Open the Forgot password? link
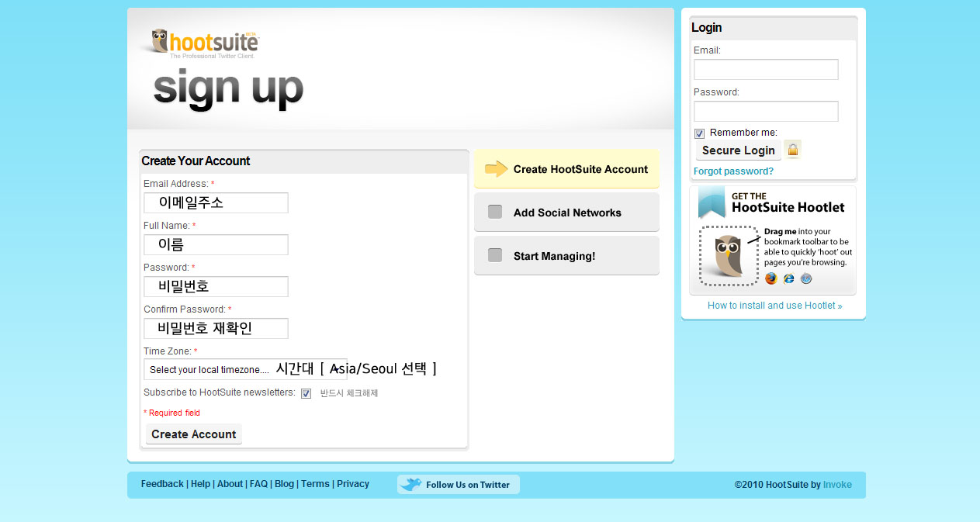980x522 pixels. [733, 171]
